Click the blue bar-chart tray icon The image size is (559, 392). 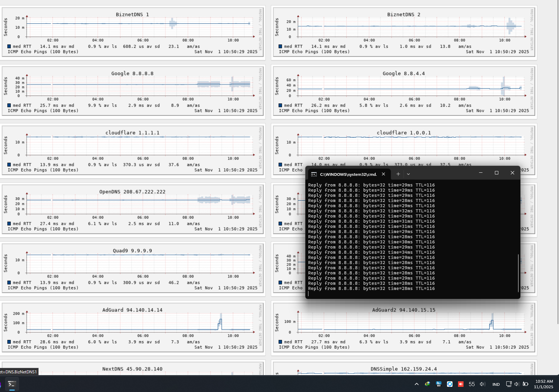pos(439,384)
